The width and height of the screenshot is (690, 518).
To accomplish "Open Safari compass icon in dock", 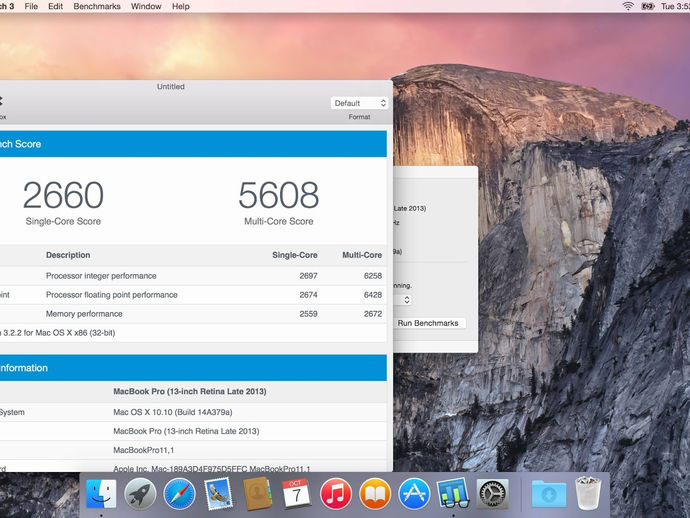I will click(179, 493).
